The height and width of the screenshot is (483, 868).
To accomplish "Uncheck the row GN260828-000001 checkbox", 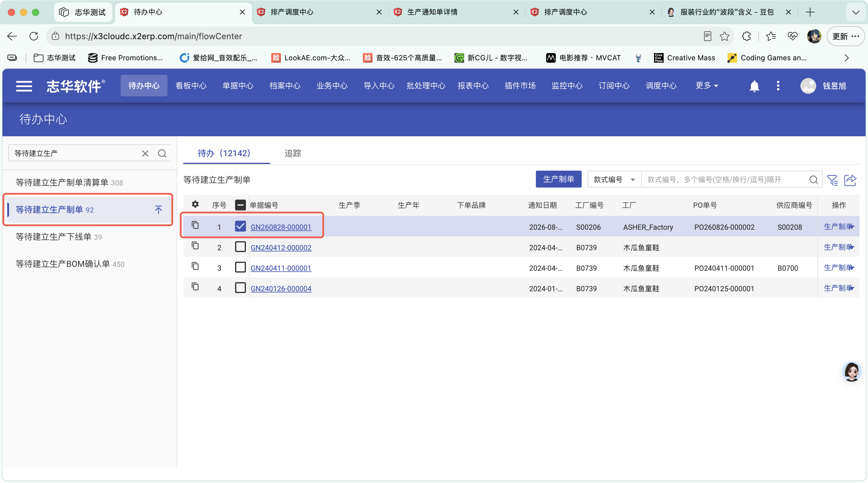I will [240, 226].
